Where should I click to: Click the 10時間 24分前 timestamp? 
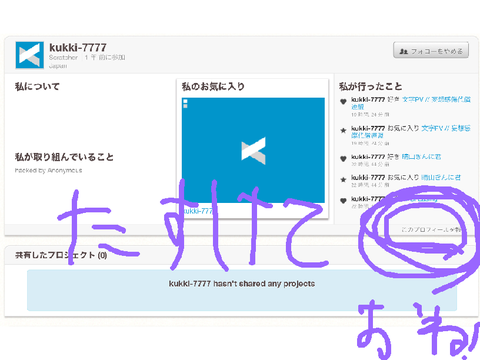(x=370, y=114)
